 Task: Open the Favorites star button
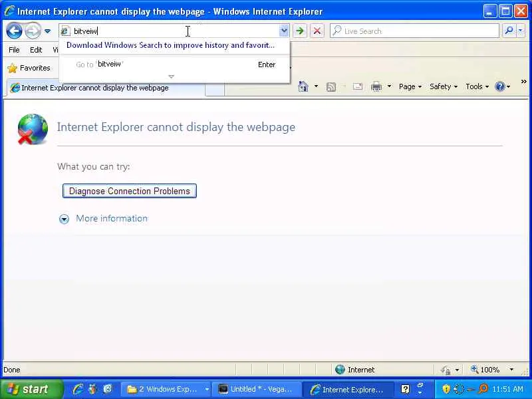click(x=29, y=68)
